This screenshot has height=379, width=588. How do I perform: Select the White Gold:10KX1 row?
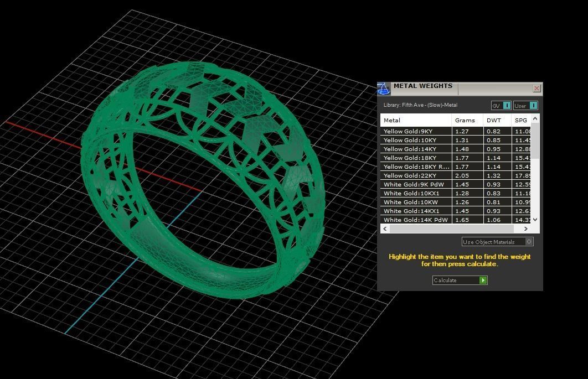pos(456,194)
